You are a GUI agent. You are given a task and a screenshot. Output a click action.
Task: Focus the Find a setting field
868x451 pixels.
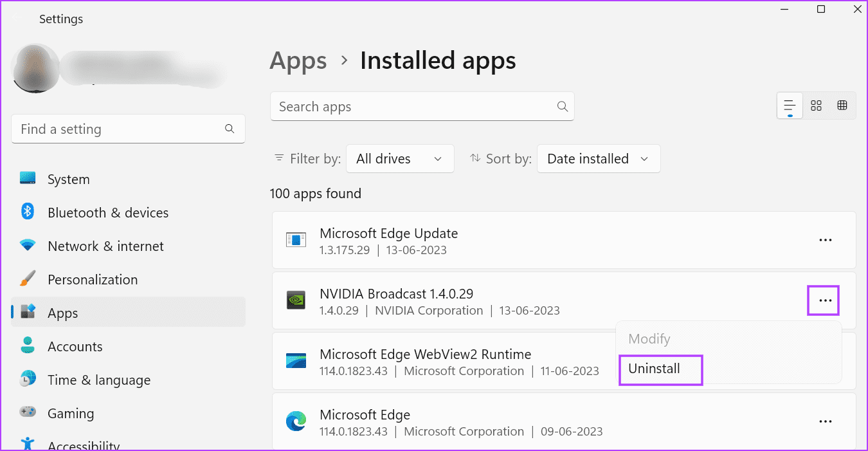(x=128, y=129)
